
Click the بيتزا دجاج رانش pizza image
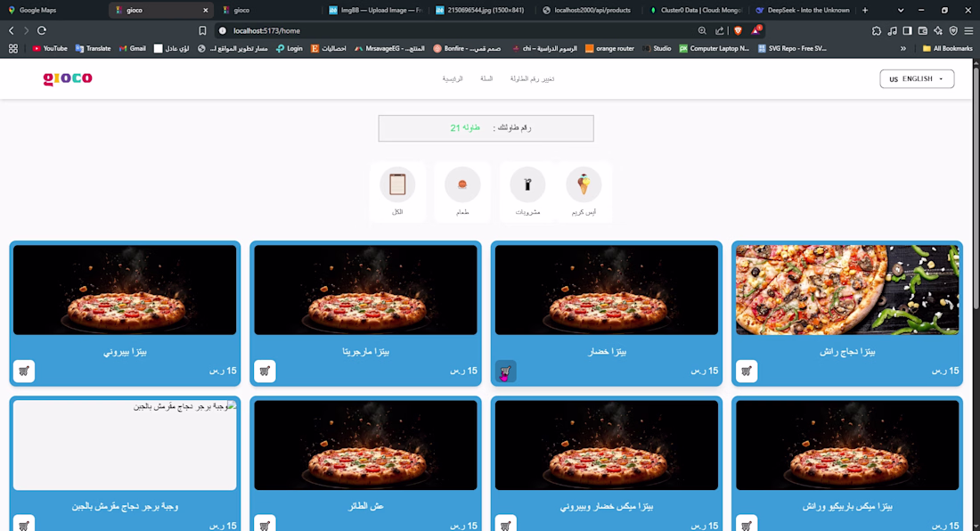coord(847,290)
